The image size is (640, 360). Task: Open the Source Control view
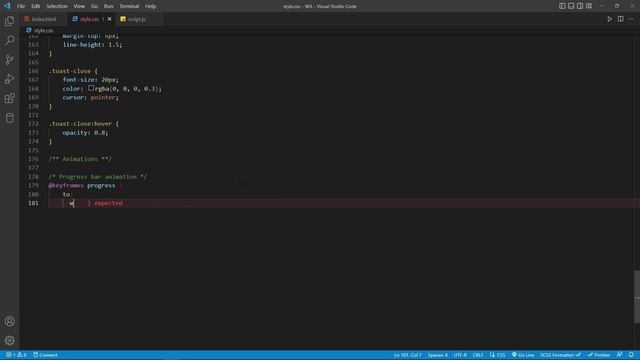pyautogui.click(x=9, y=60)
